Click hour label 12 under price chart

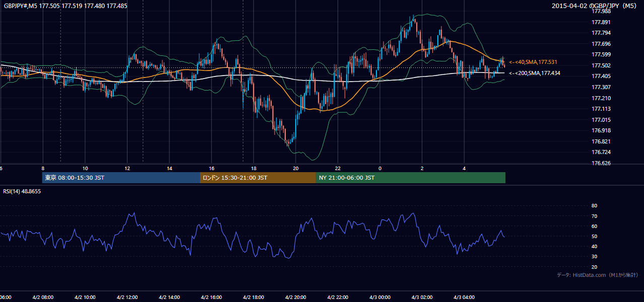(127, 168)
